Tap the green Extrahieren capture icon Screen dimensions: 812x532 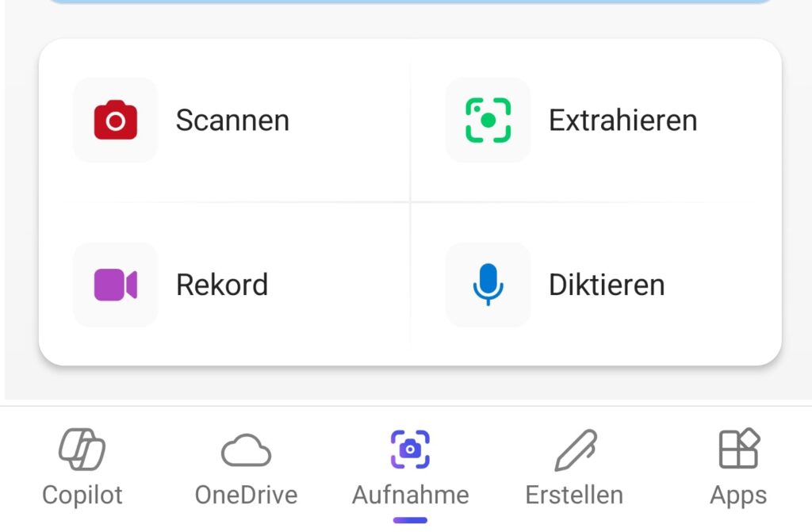pos(488,121)
